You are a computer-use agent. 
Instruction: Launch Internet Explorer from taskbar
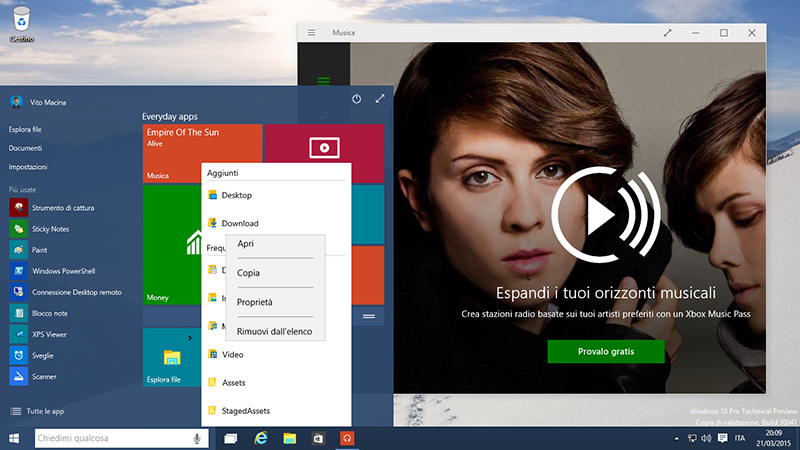point(261,438)
